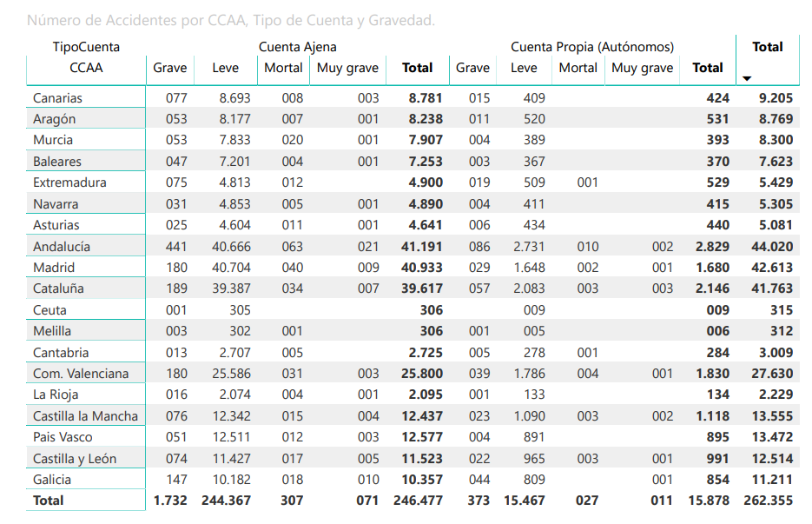Click the TipoCuenta header label
This screenshot has width=812, height=524.
click(86, 47)
